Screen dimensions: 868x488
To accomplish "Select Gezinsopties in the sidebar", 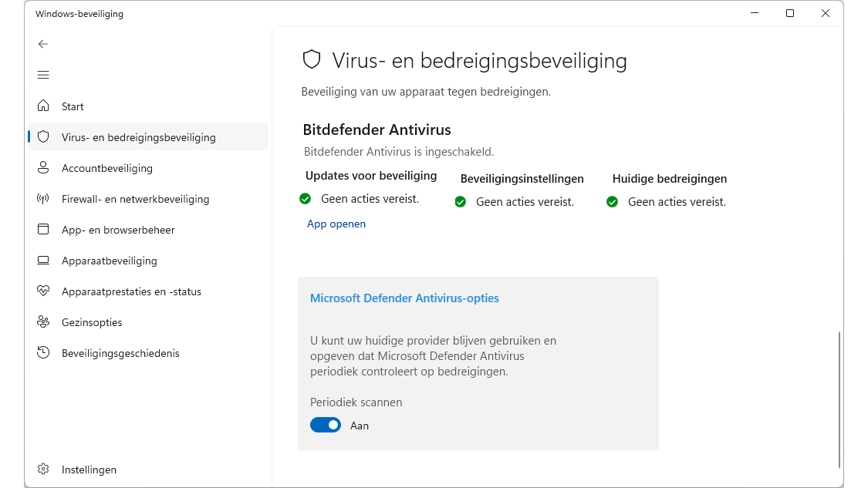I will (92, 322).
